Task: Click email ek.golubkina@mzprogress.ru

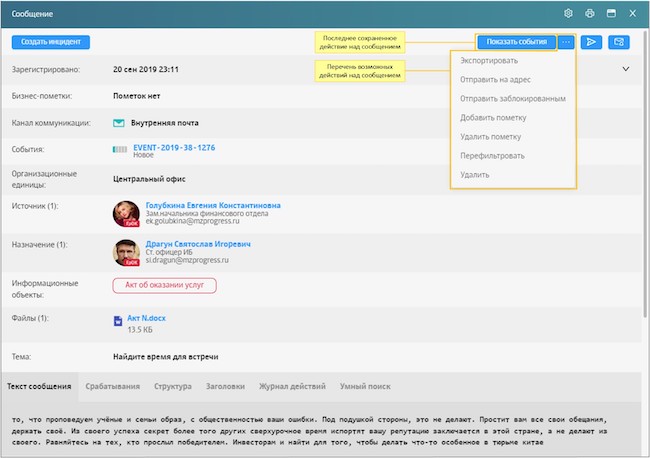Action: [192, 221]
